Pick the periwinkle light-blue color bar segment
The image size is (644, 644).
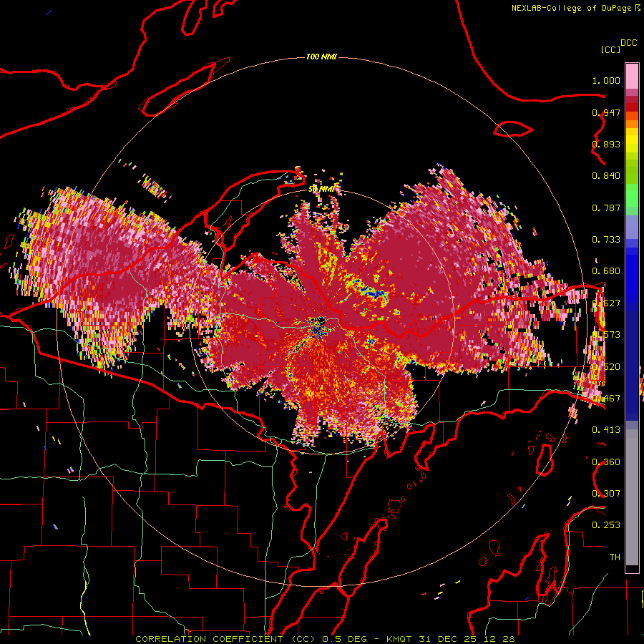(x=632, y=227)
